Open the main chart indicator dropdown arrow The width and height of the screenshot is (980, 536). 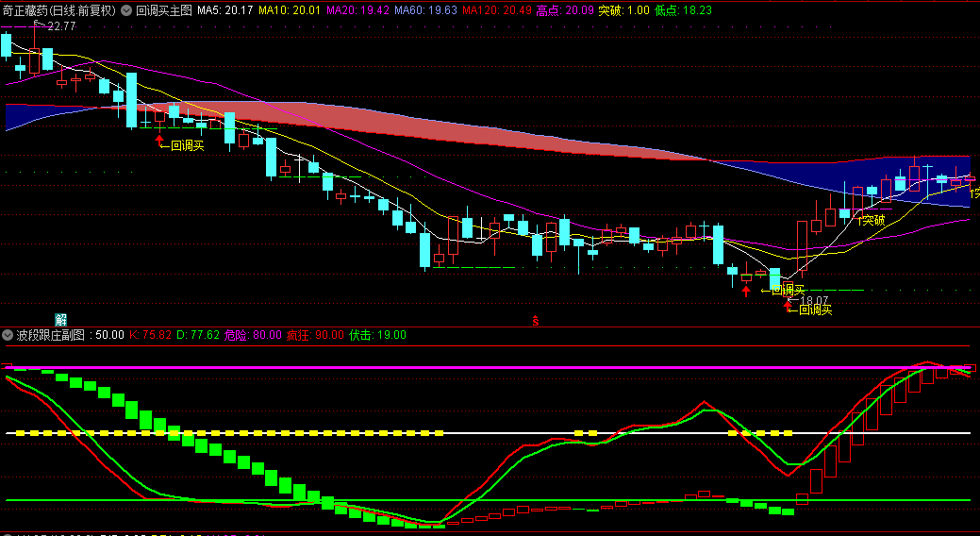coord(125,10)
